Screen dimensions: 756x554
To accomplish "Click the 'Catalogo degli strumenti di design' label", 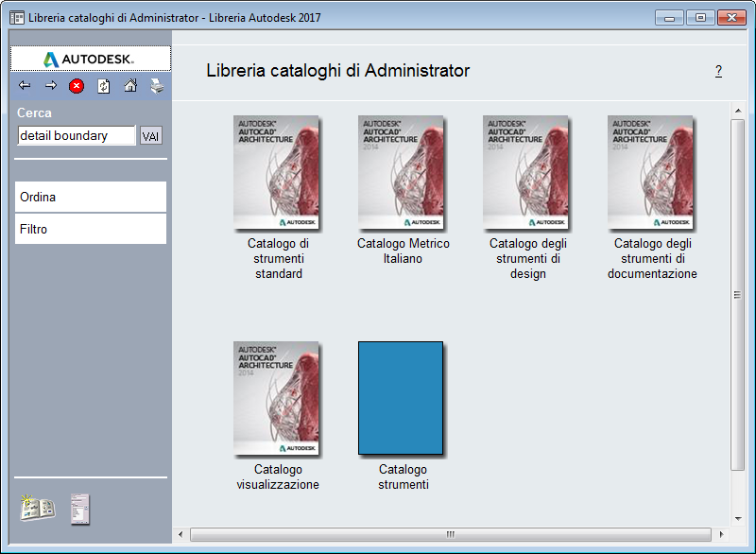I will pyautogui.click(x=528, y=258).
